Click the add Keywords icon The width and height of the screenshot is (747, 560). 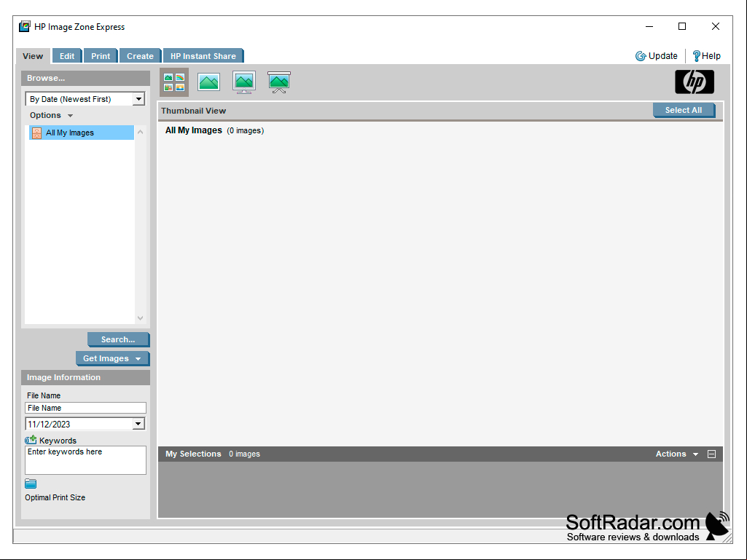click(x=31, y=440)
